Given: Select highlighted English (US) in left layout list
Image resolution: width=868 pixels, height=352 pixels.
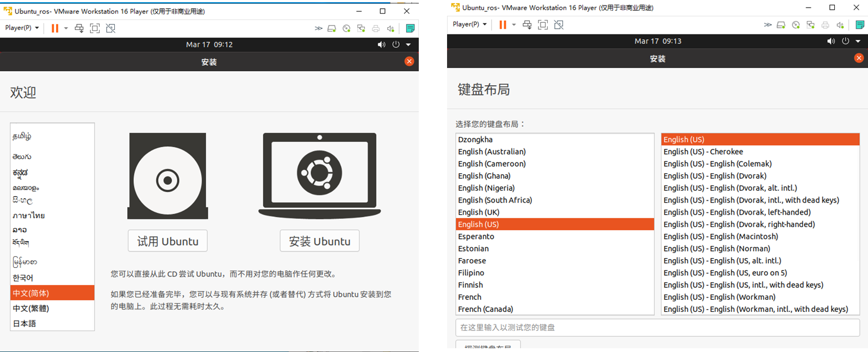Looking at the screenshot, I should (x=555, y=224).
